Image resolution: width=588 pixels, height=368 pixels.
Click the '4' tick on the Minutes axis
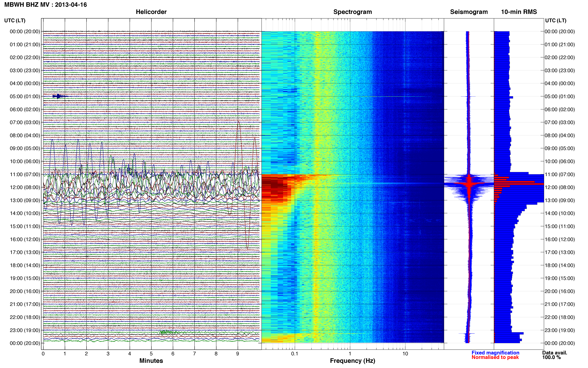130,354
